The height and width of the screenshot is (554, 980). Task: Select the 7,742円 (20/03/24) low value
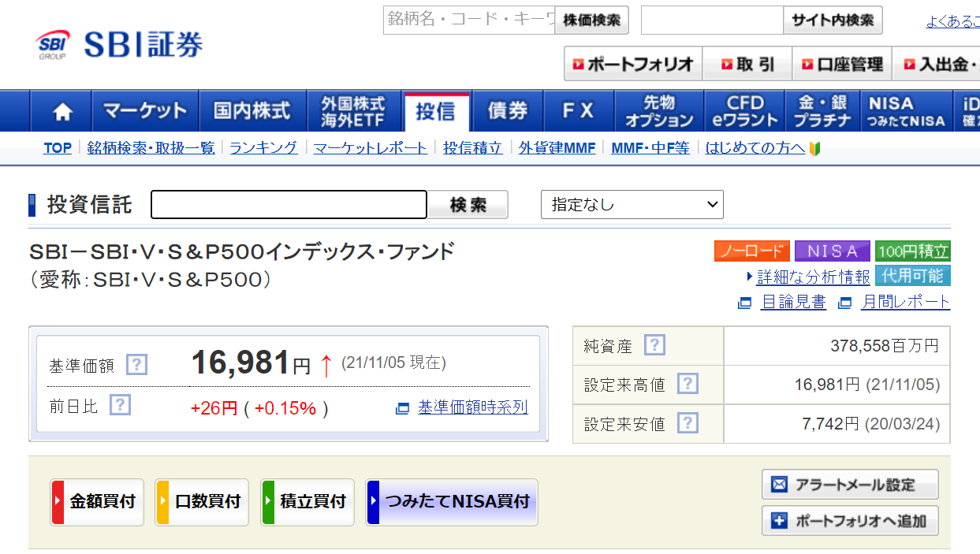[x=871, y=424]
